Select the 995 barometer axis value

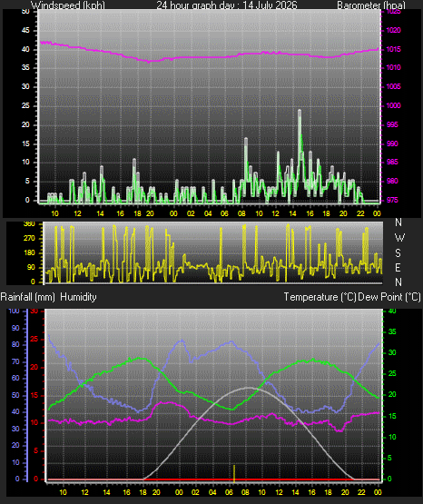pyautogui.click(x=392, y=124)
